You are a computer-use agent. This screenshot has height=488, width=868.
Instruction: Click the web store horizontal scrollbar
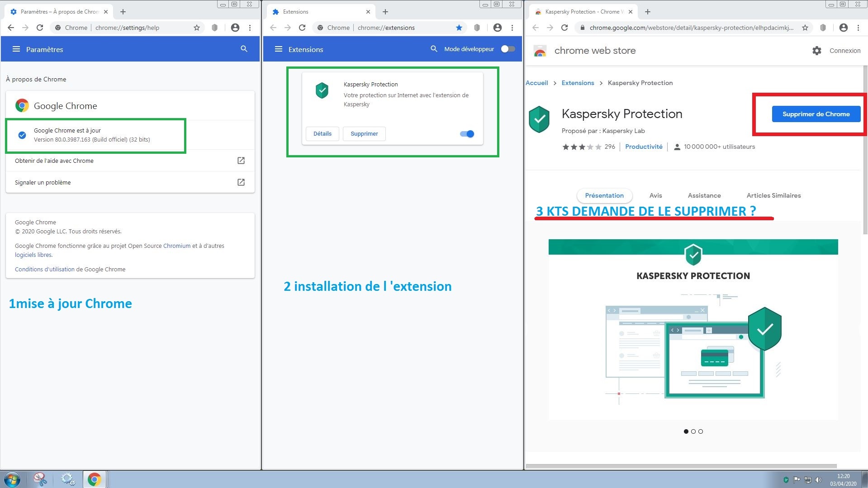click(681, 466)
